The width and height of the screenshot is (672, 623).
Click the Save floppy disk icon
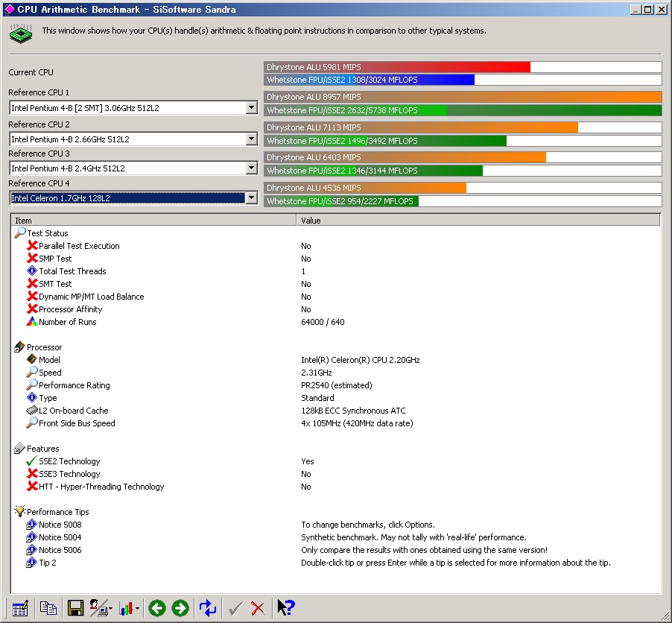click(75, 608)
